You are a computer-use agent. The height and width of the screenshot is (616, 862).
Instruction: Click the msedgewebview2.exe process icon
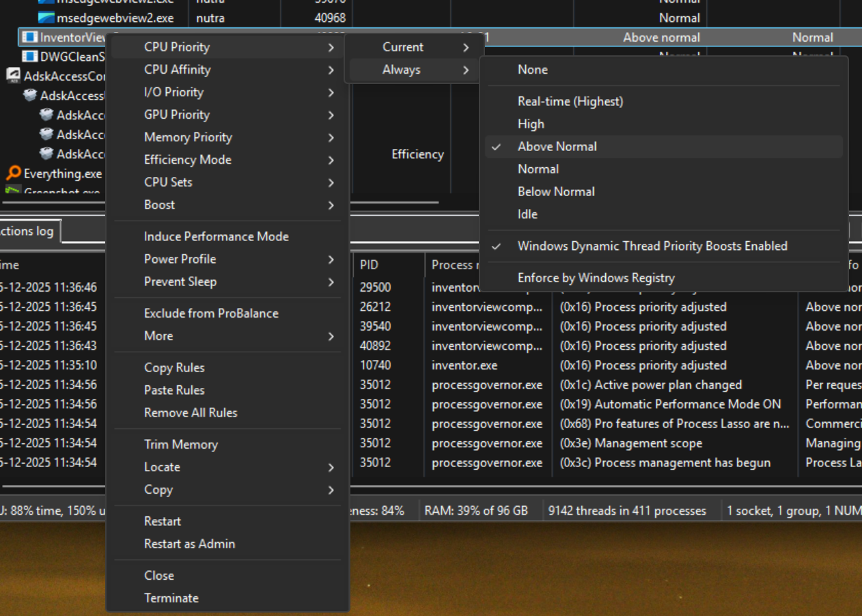(46, 18)
